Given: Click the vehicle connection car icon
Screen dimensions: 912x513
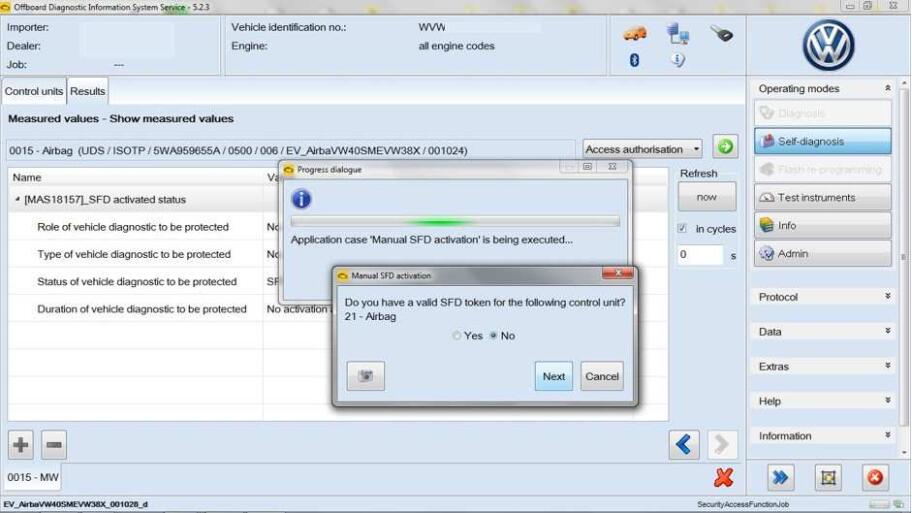Looking at the screenshot, I should coord(634,33).
